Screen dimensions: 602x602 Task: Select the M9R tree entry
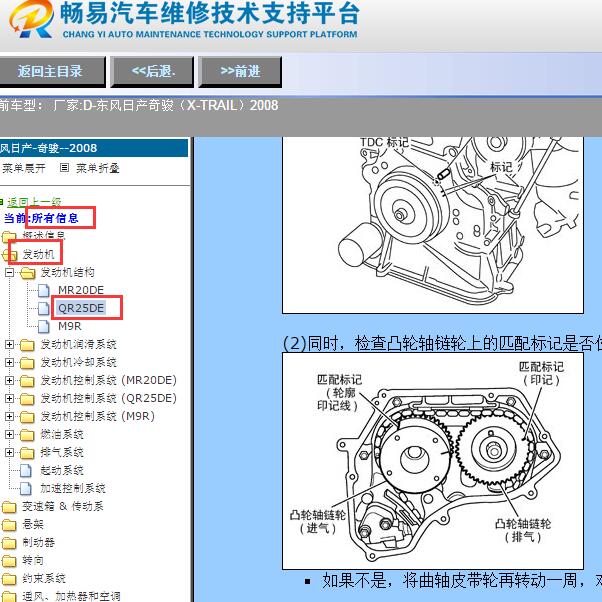point(69,326)
